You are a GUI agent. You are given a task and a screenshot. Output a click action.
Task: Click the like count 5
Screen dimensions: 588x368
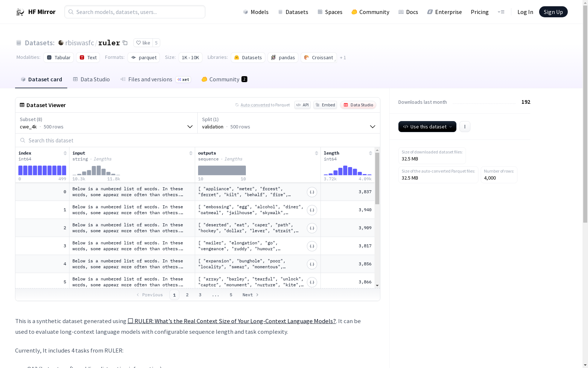coord(156,43)
